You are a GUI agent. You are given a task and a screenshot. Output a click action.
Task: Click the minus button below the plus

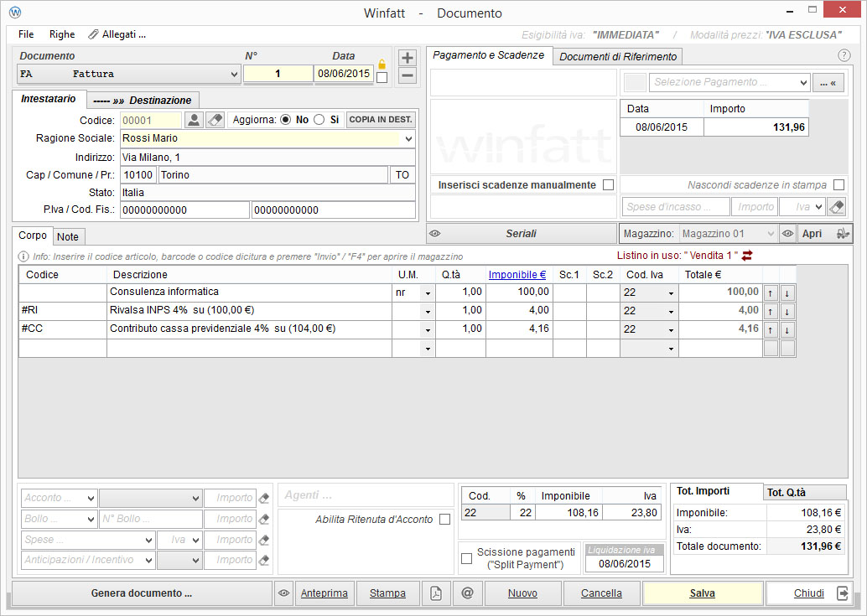407,75
